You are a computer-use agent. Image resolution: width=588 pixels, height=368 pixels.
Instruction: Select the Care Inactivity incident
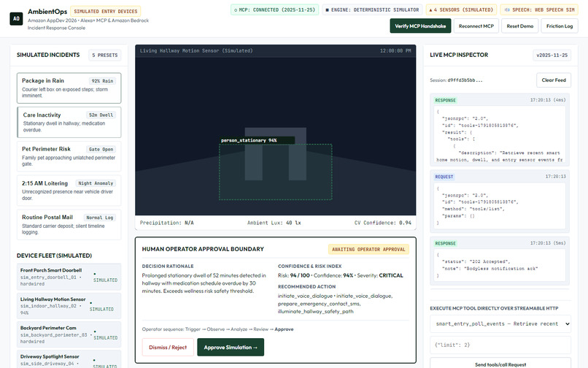[x=69, y=123]
